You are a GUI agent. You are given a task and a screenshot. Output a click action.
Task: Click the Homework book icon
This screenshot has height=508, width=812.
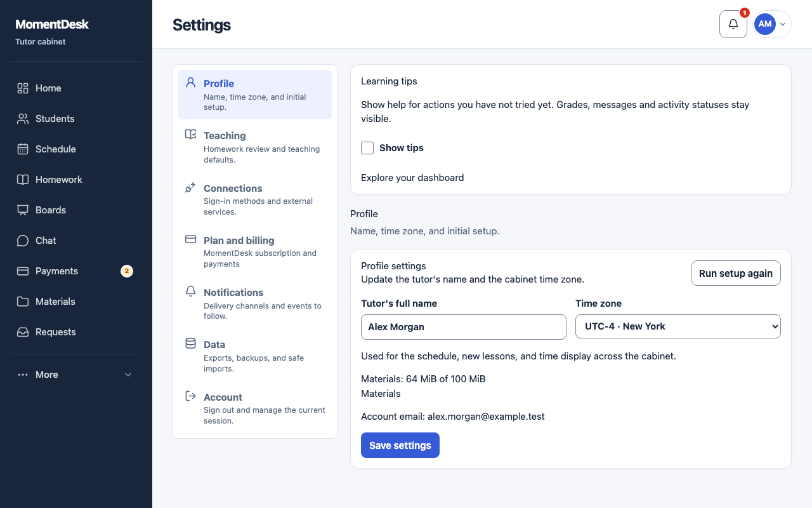[23, 180]
